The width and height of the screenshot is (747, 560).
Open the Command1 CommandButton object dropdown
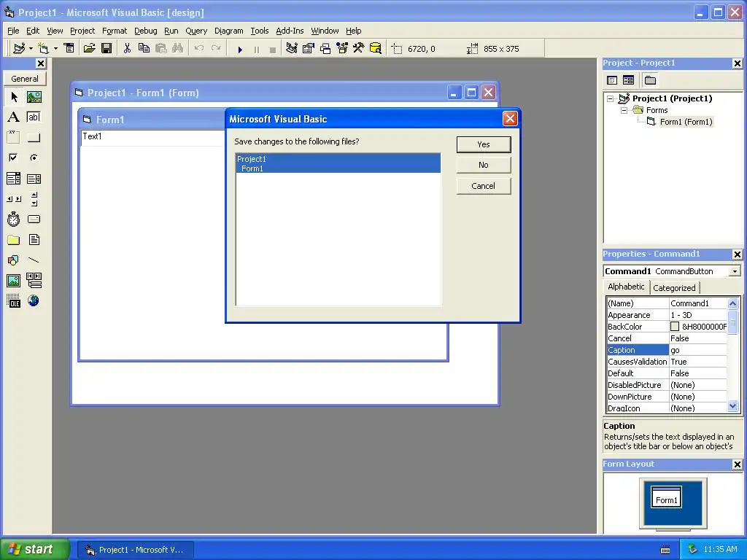coord(735,271)
